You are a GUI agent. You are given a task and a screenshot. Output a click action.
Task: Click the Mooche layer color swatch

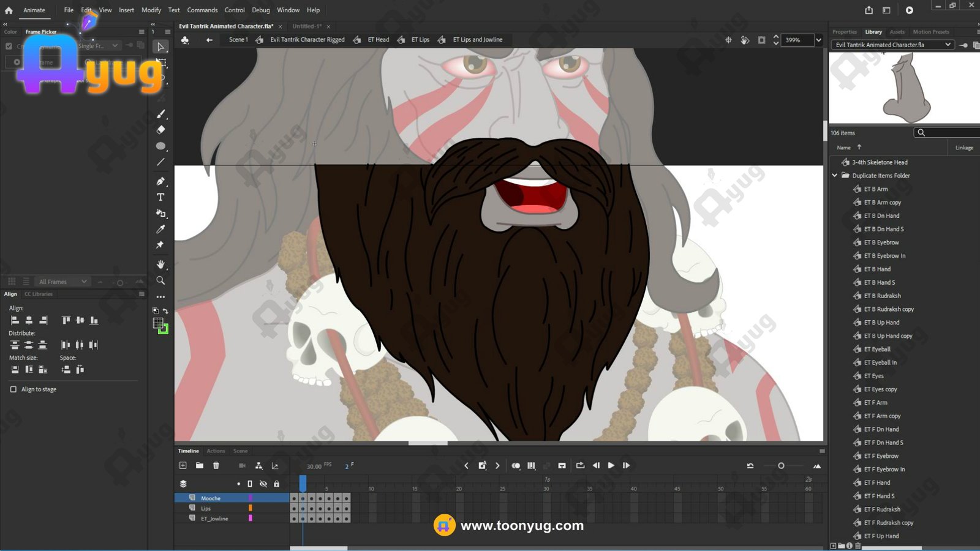[x=250, y=498]
